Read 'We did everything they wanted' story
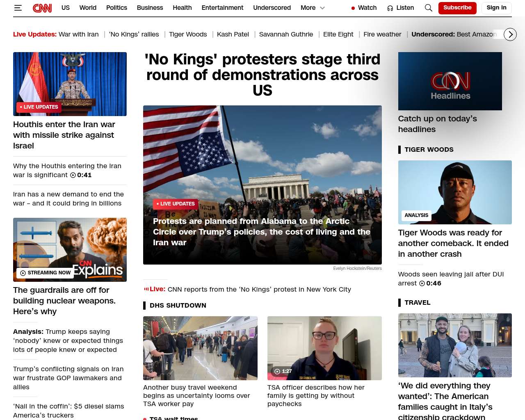The width and height of the screenshot is (525, 420). point(445,400)
